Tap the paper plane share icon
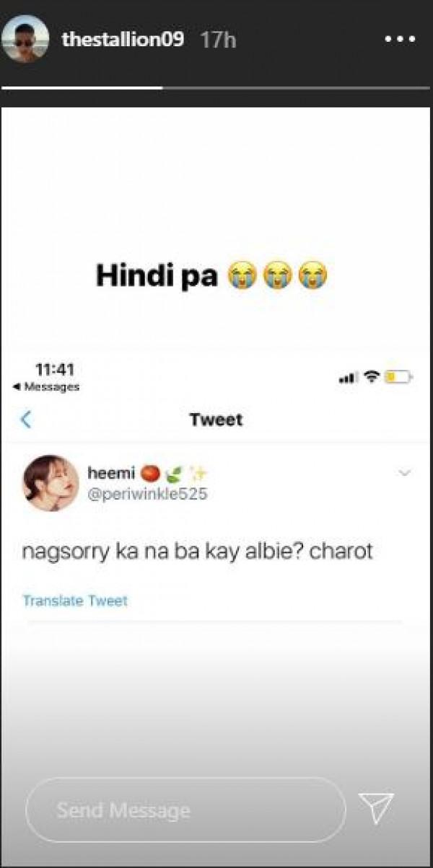The image size is (433, 868). coord(376,808)
